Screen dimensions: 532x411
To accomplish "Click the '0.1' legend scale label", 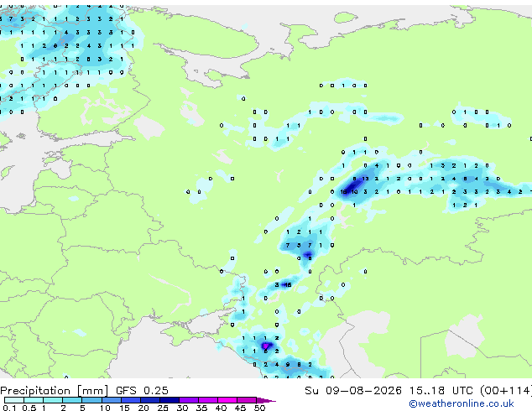I will pos(10,408).
